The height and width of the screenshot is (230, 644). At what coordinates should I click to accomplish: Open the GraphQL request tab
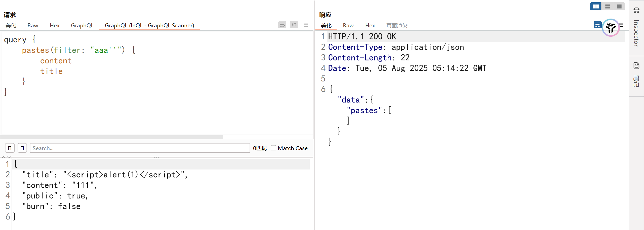(82, 25)
